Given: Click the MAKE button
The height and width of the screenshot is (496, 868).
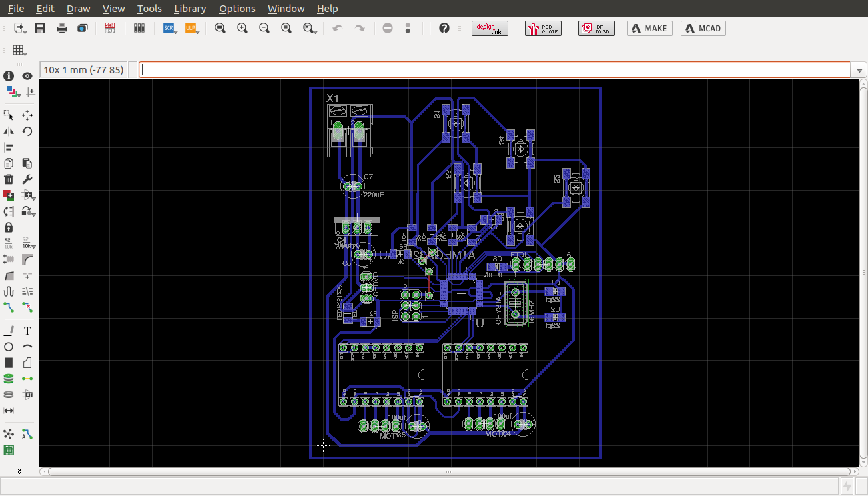Looking at the screenshot, I should pyautogui.click(x=649, y=28).
